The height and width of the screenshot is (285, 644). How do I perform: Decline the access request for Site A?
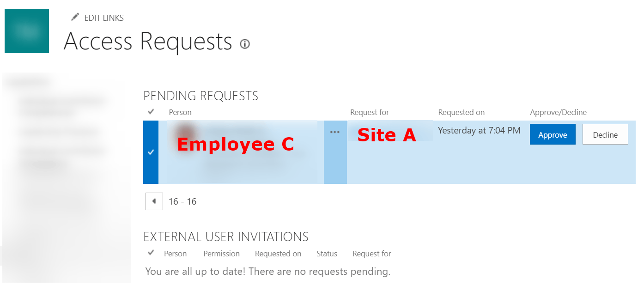click(x=605, y=134)
